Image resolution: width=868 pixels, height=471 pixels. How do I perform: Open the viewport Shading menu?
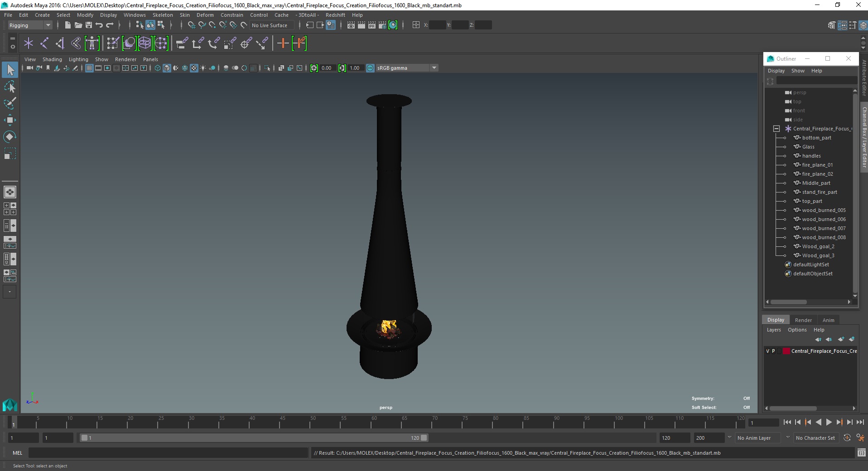pos(52,59)
